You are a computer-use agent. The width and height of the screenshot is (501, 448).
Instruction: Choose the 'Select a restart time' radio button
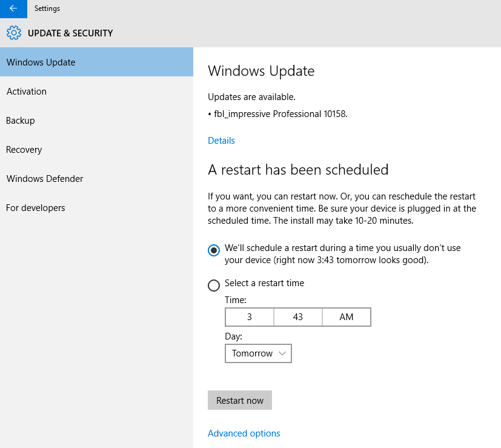click(214, 286)
